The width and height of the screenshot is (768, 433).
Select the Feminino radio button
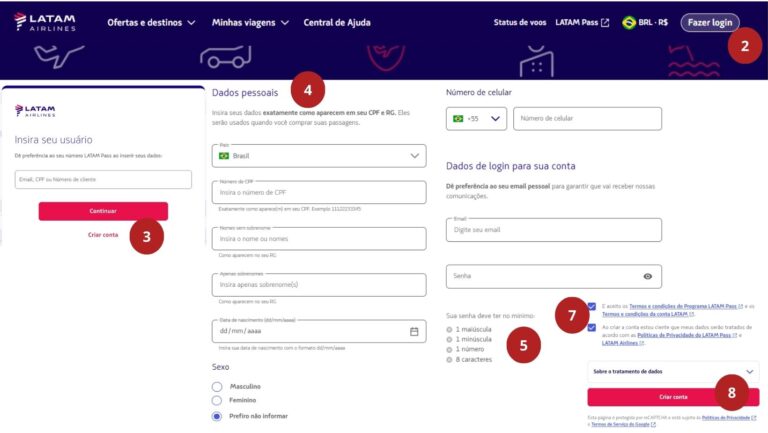click(217, 400)
